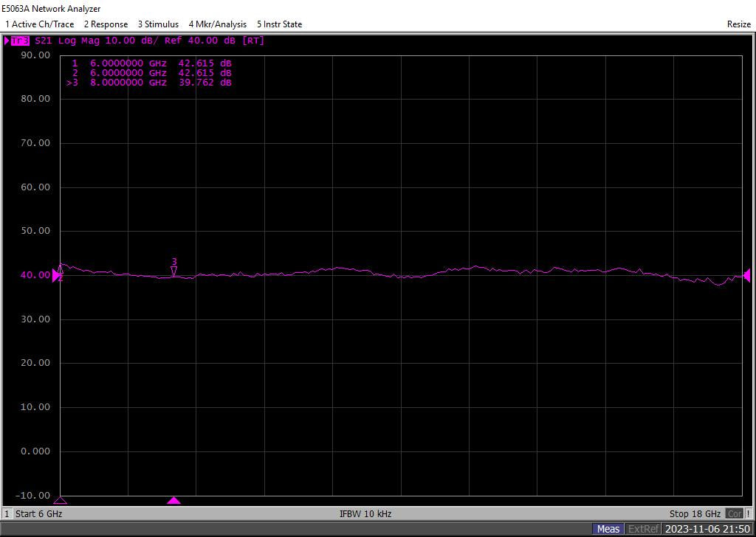The image size is (756, 537).
Task: Toggle the Meas status indicator
Action: pyautogui.click(x=608, y=529)
